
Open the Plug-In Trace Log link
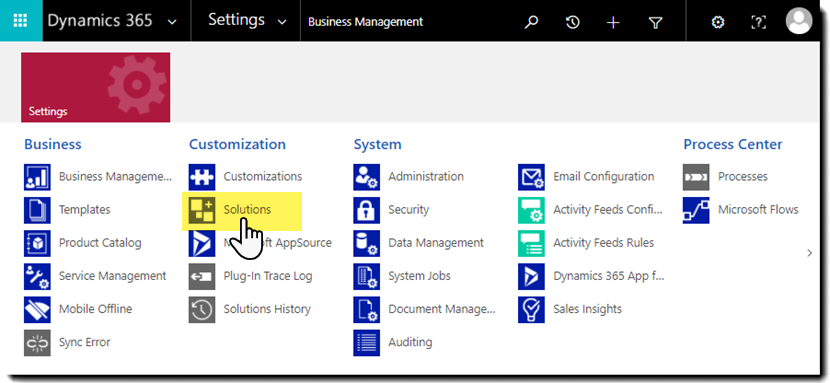(x=268, y=276)
